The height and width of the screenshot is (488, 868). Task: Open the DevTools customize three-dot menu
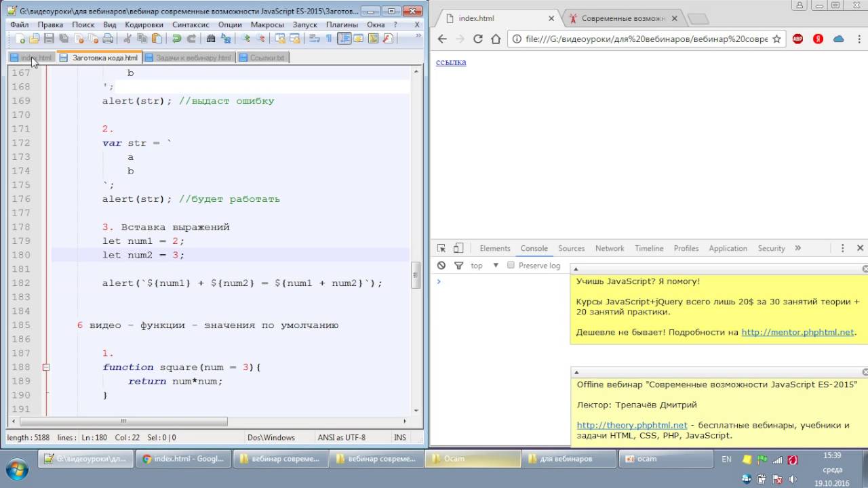(x=843, y=248)
